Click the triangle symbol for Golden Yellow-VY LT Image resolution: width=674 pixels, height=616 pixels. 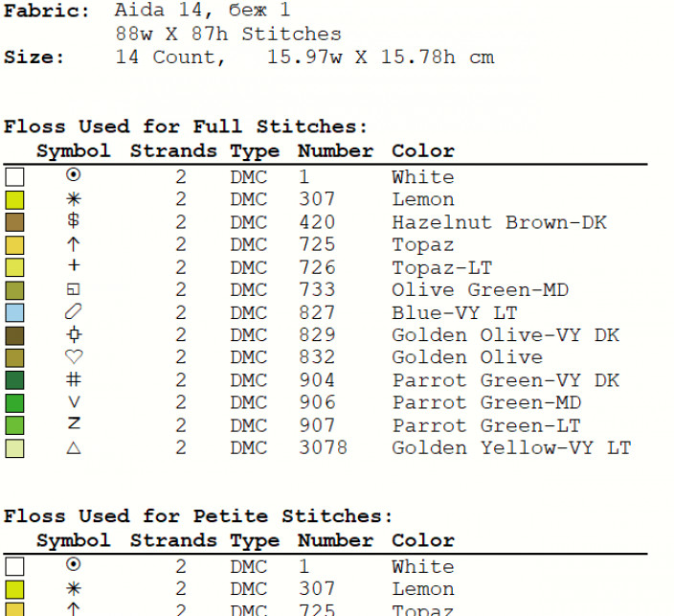[x=74, y=448]
